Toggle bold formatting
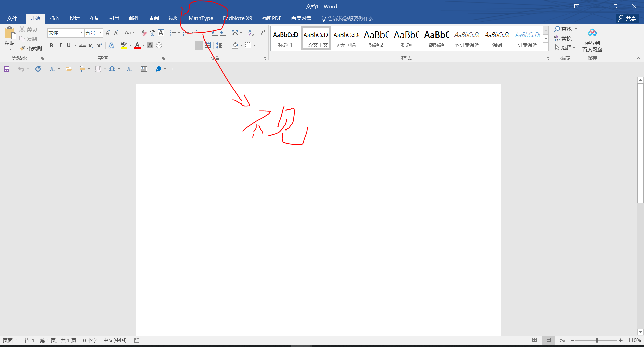Image resolution: width=644 pixels, height=347 pixels. tap(51, 46)
